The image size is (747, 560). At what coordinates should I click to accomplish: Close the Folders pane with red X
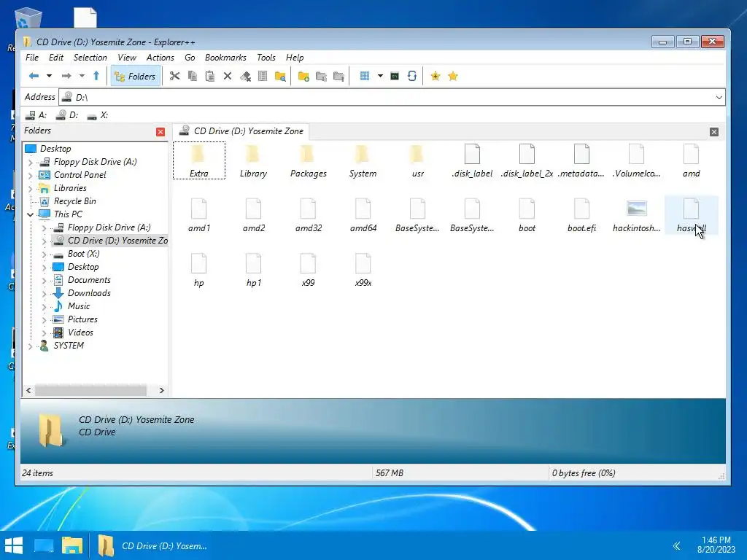point(160,132)
